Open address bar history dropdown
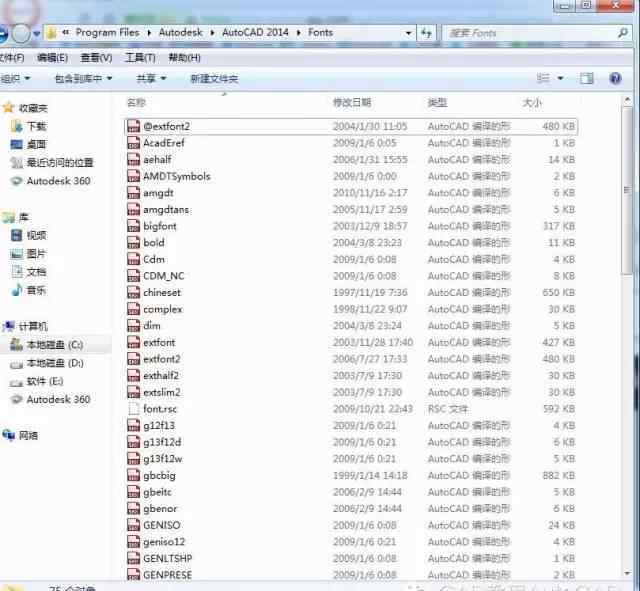Screen dimensions: 640x591 [x=408, y=33]
